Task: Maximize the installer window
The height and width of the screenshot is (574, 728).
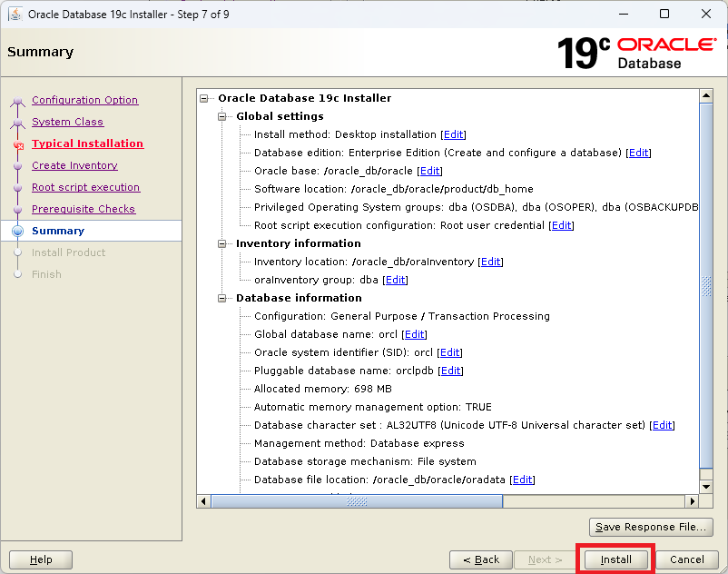Action: point(664,14)
